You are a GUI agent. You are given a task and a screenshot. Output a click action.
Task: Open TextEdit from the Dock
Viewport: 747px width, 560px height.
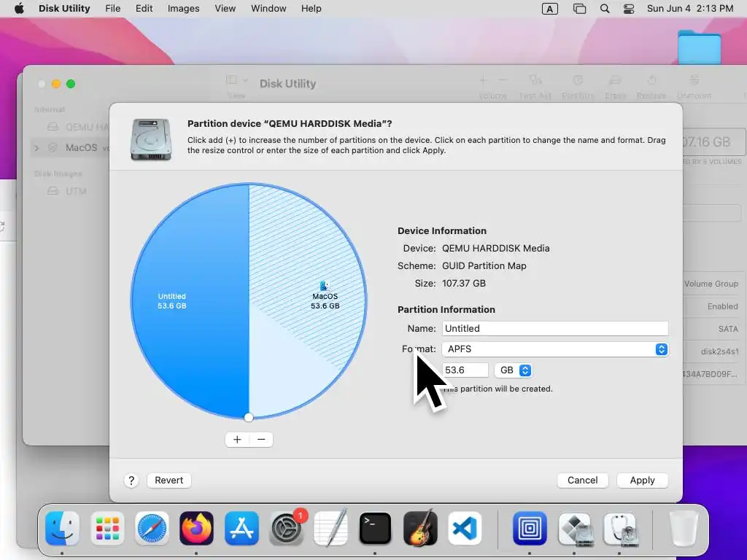tap(330, 528)
